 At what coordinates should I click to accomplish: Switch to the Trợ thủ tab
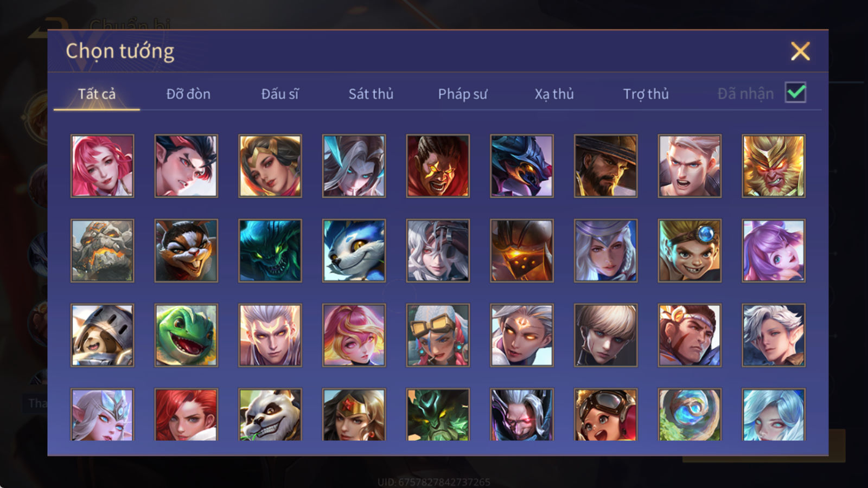(646, 94)
